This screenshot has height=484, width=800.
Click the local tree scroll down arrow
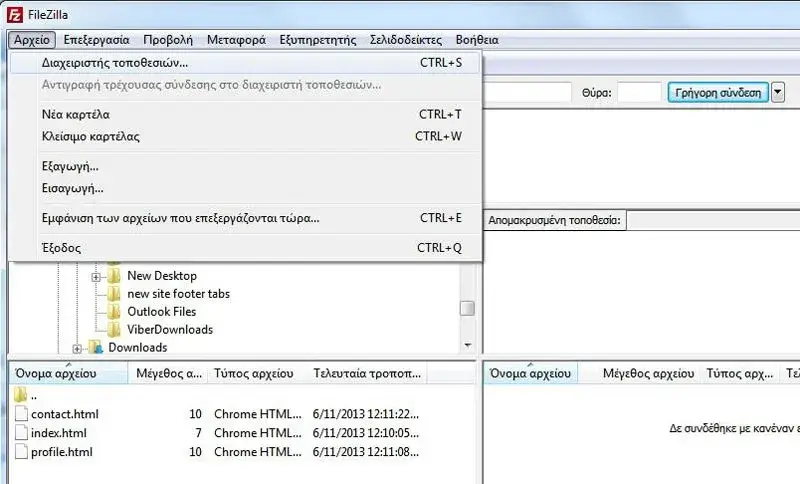click(467, 345)
